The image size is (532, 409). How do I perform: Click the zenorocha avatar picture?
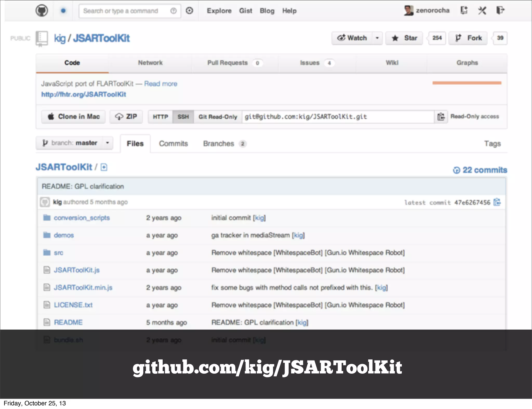[x=409, y=11]
